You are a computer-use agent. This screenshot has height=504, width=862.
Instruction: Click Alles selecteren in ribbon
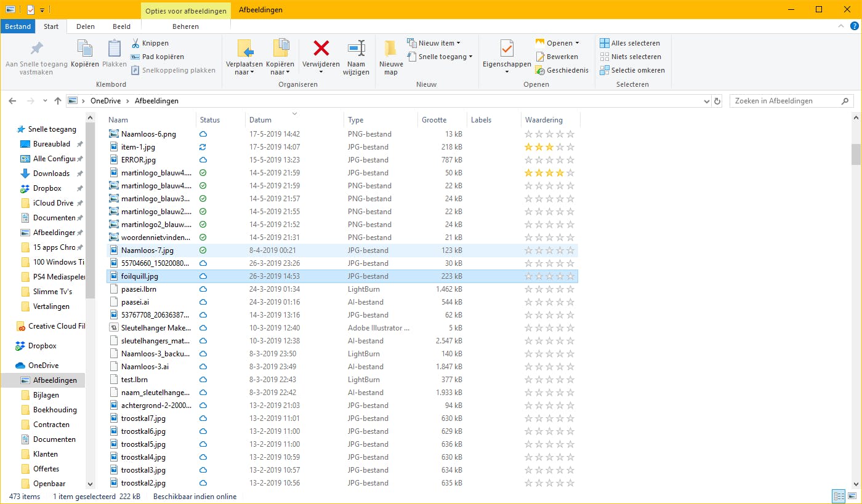(x=635, y=43)
